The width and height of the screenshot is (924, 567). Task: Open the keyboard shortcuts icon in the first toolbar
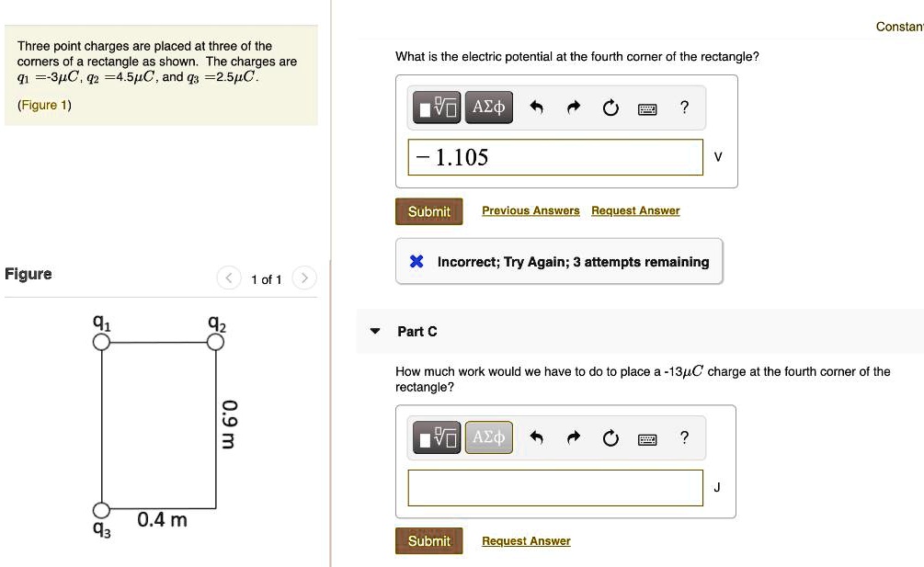[648, 108]
